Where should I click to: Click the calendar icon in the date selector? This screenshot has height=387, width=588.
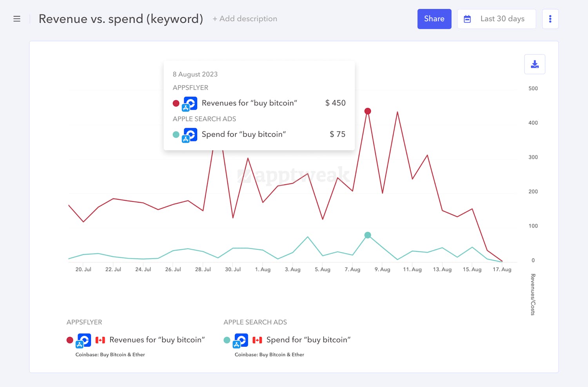click(x=467, y=18)
